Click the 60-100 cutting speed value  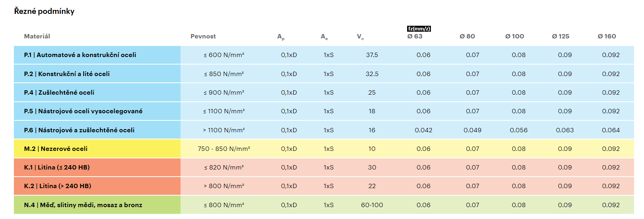372,205
